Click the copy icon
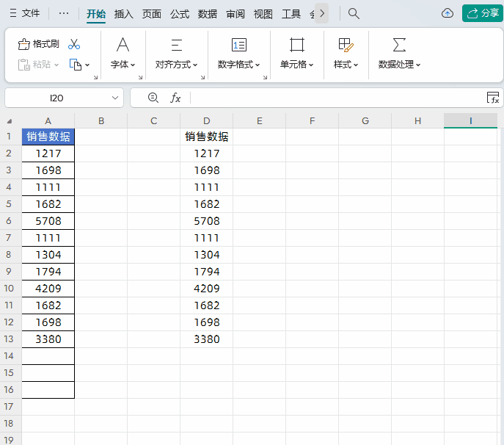The height and width of the screenshot is (445, 504). point(76,65)
